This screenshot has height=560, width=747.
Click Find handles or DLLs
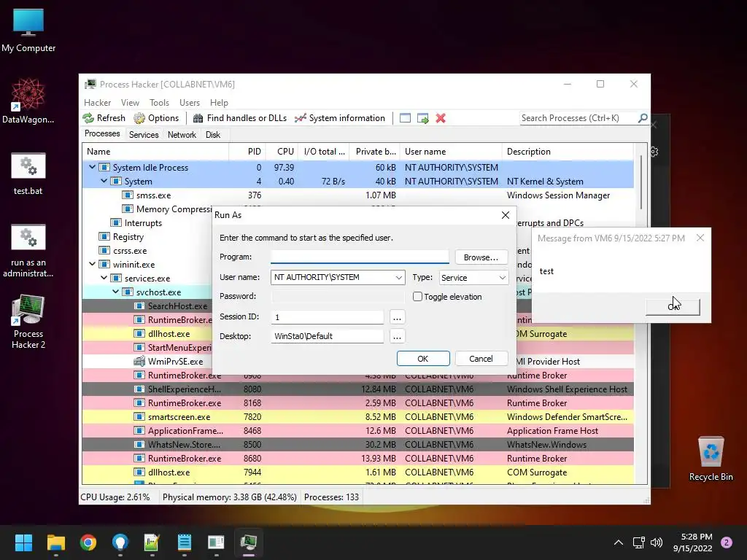coord(239,118)
